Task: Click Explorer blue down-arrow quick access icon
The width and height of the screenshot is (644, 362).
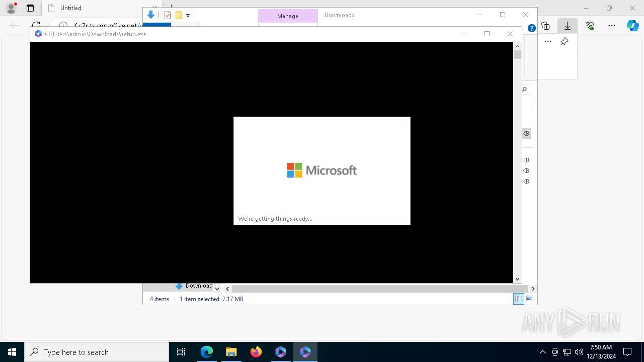Action: click(x=150, y=15)
